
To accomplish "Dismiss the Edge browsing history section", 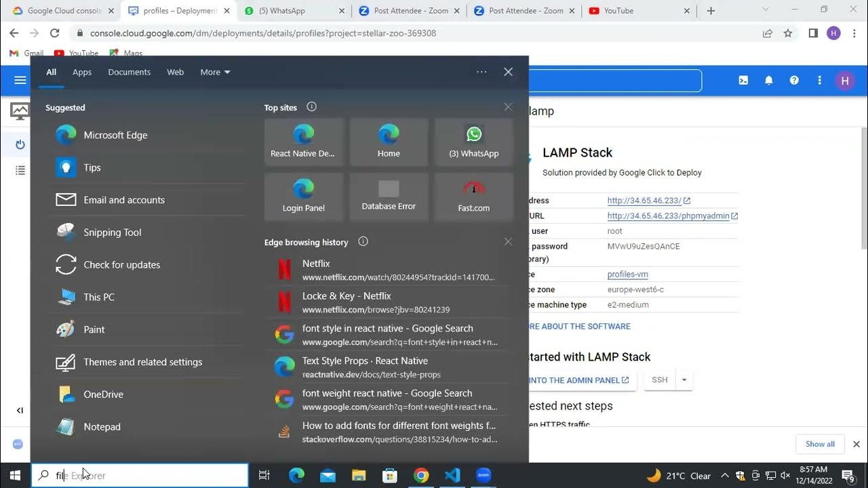I will pos(508,241).
